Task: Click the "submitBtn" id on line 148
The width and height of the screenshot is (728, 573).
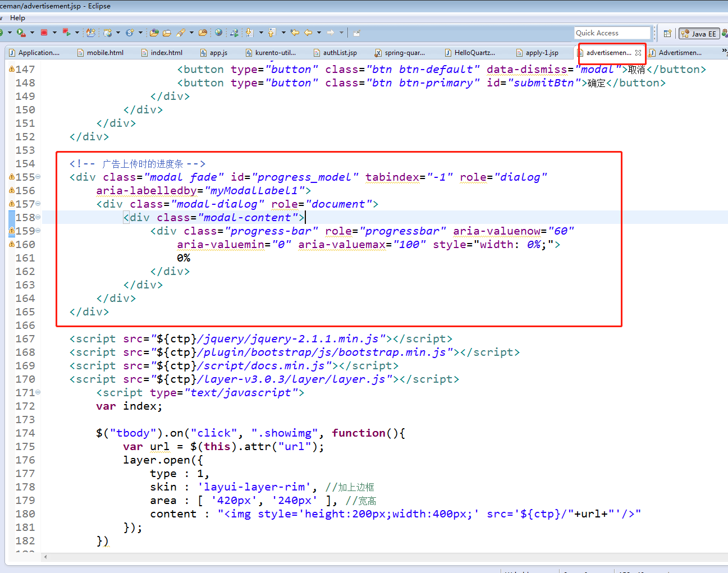Action: click(543, 83)
